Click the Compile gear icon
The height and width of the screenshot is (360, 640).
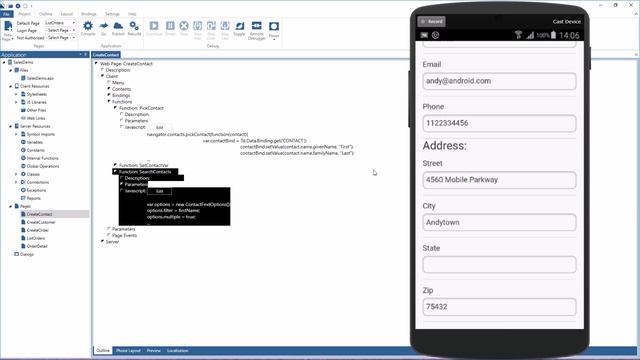(x=88, y=26)
